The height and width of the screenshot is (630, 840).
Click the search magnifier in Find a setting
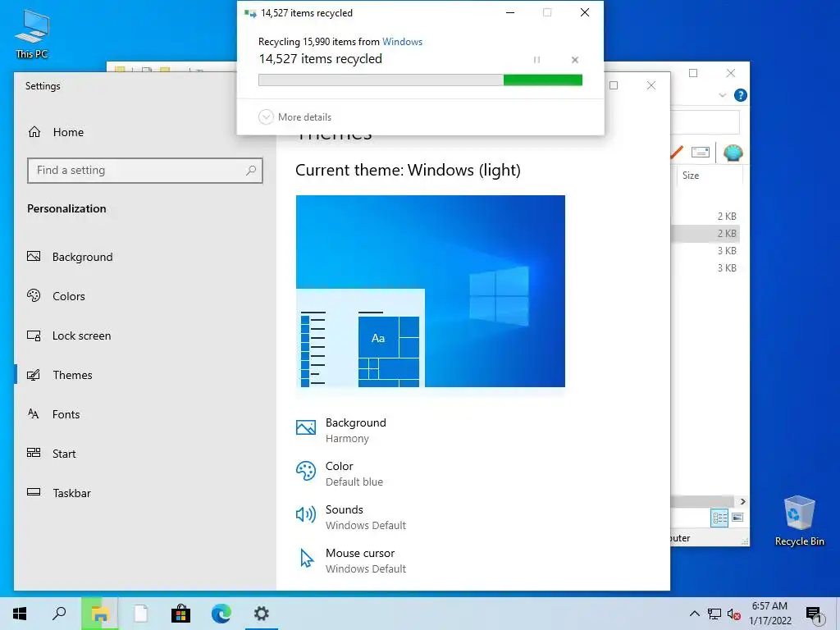251,171
